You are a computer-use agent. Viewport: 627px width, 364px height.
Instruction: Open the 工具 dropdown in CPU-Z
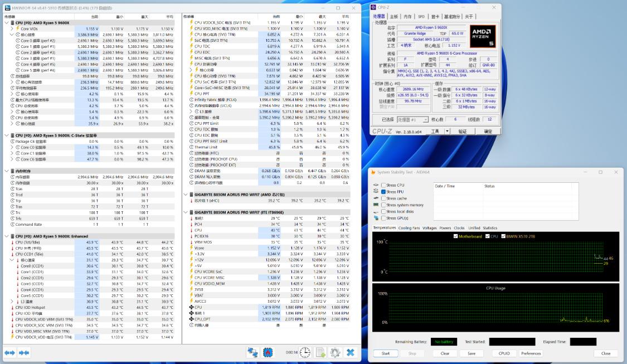coord(435,130)
